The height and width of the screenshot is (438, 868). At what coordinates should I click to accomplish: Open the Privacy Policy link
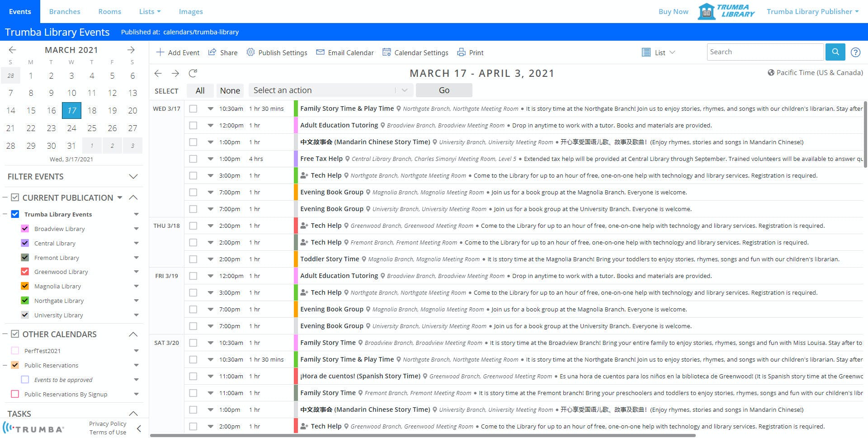[108, 424]
